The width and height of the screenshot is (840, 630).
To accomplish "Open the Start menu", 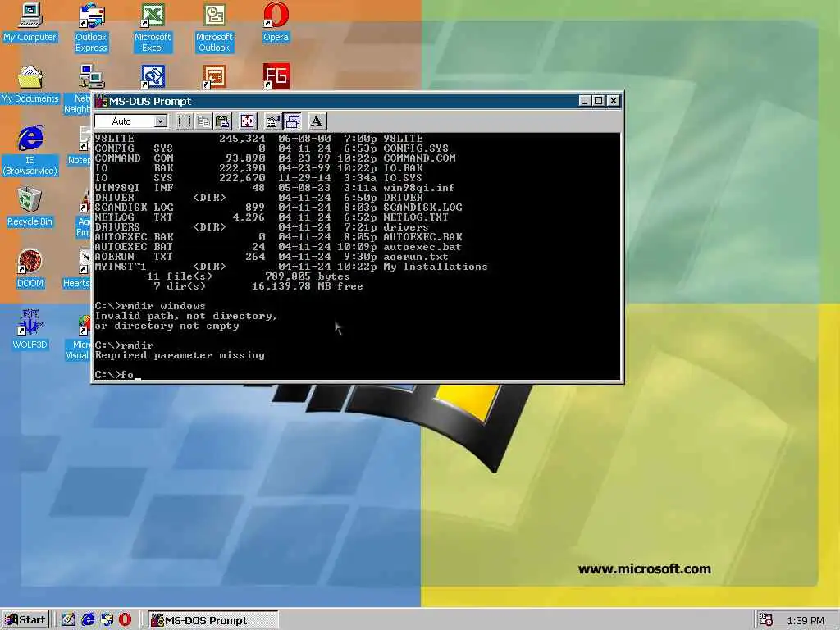I will 25,620.
